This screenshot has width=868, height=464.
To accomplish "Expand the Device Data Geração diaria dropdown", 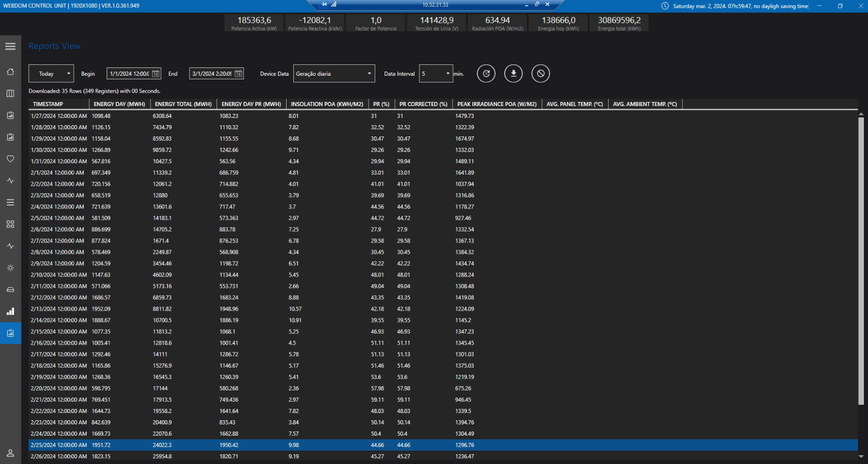I will point(334,74).
